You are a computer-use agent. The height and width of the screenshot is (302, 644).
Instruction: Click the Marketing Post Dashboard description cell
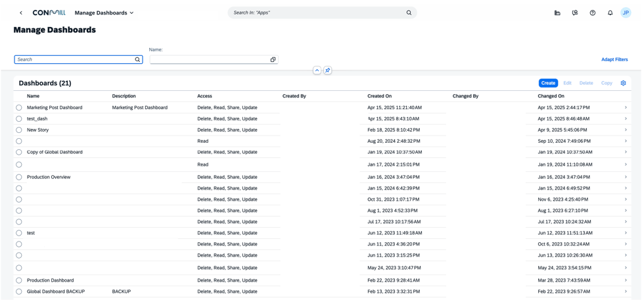[x=139, y=107]
